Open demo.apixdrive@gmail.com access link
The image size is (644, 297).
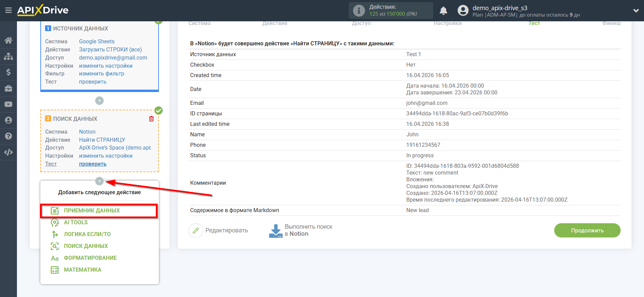tap(113, 58)
